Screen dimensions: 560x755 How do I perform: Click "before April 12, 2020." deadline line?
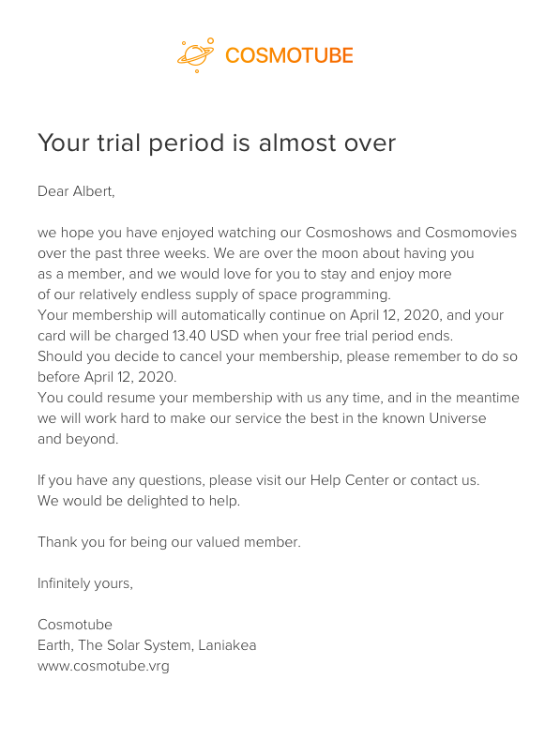[107, 377]
